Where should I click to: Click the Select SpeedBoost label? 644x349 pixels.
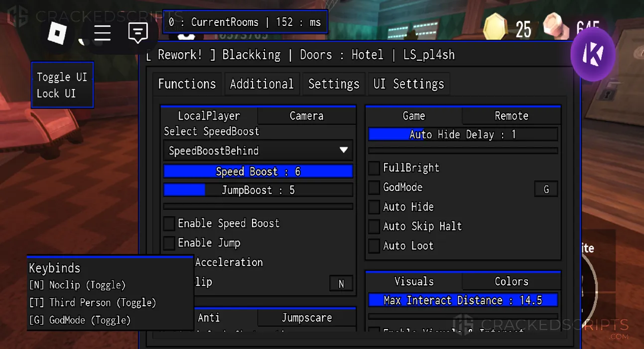point(212,131)
